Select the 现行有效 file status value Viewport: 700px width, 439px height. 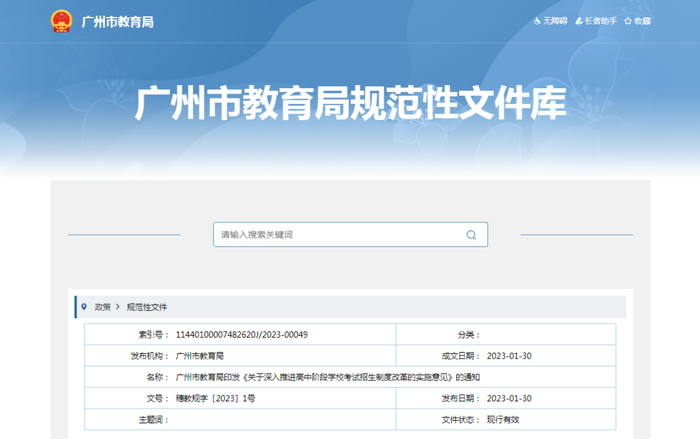click(x=503, y=420)
